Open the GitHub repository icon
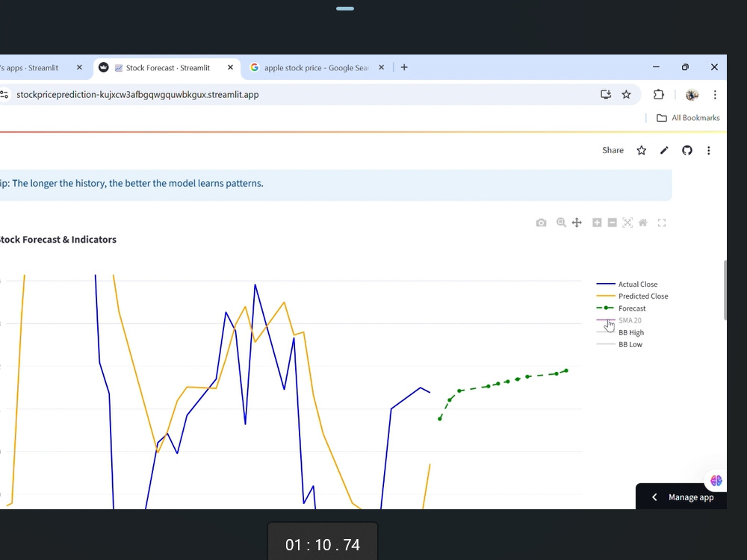747x560 pixels. 687,151
